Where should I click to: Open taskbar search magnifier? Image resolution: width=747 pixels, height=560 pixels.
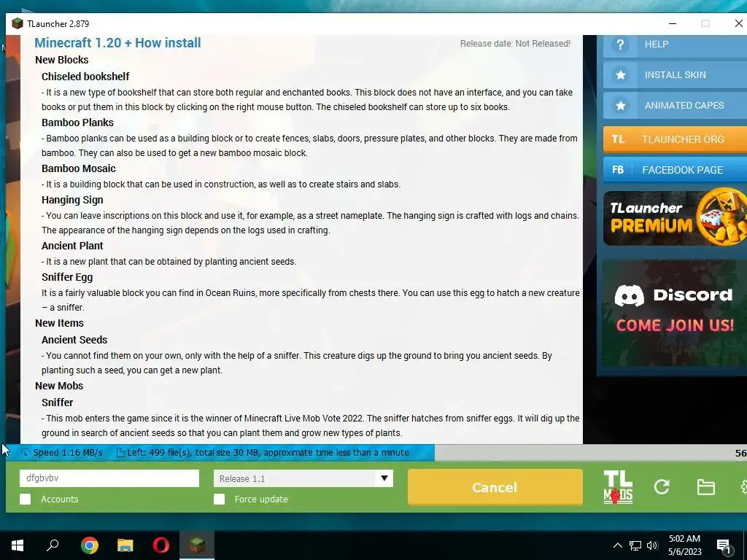[x=53, y=545]
